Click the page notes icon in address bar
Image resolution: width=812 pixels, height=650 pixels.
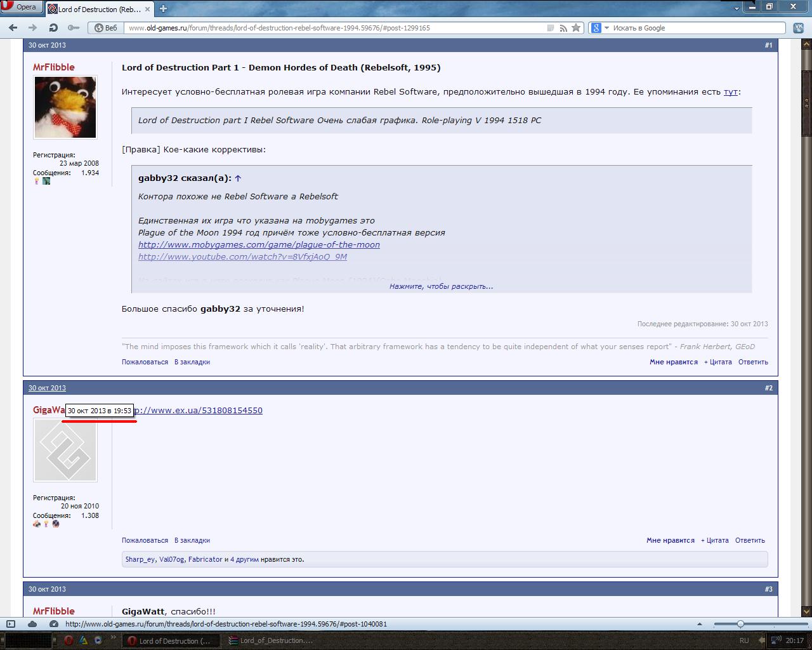click(x=551, y=28)
